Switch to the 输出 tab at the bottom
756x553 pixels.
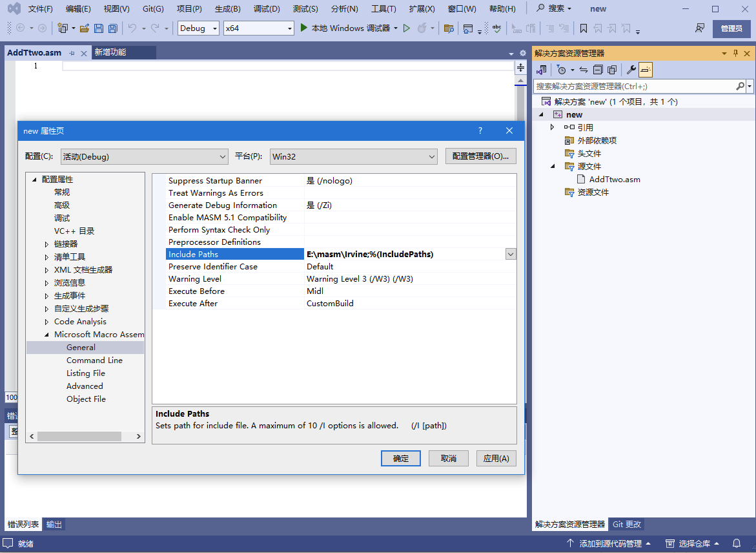tap(54, 525)
